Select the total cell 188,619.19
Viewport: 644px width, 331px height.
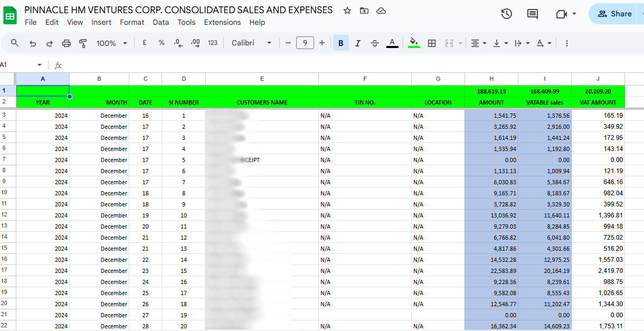click(491, 91)
